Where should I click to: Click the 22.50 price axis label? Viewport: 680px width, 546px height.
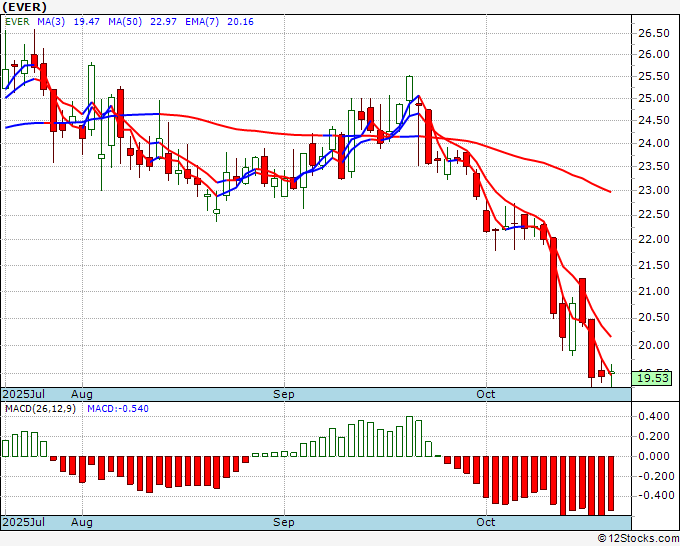[x=654, y=215]
